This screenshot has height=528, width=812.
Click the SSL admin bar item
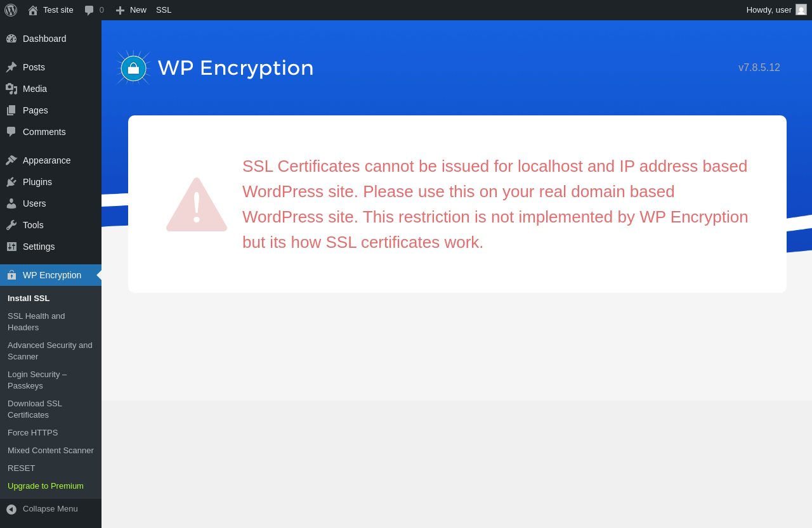(x=164, y=10)
